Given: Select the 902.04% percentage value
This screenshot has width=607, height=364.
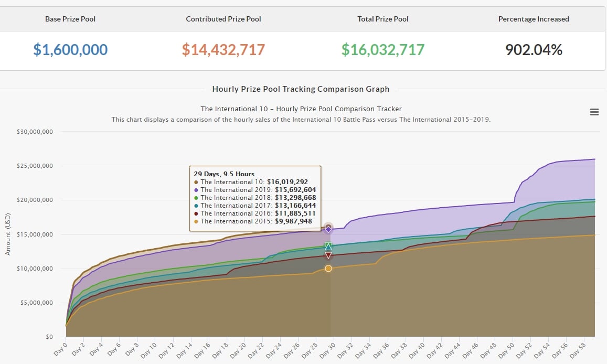Looking at the screenshot, I should [x=534, y=49].
